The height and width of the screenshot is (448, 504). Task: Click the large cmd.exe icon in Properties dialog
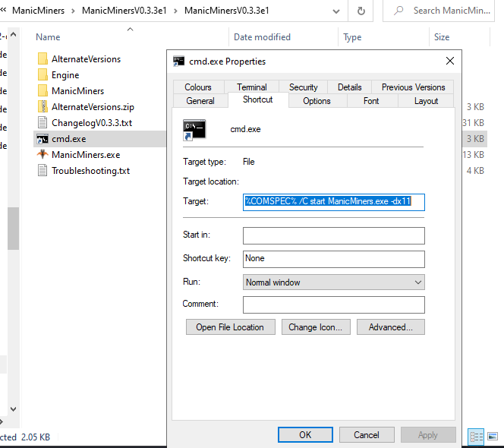pos(194,130)
